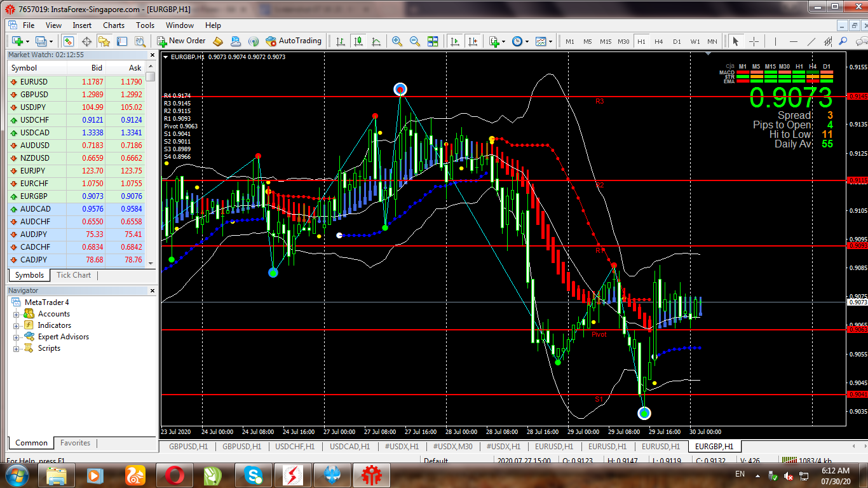Click the Zoom In magnifier icon
Viewport: 868px width, 488px height.
[x=397, y=41]
